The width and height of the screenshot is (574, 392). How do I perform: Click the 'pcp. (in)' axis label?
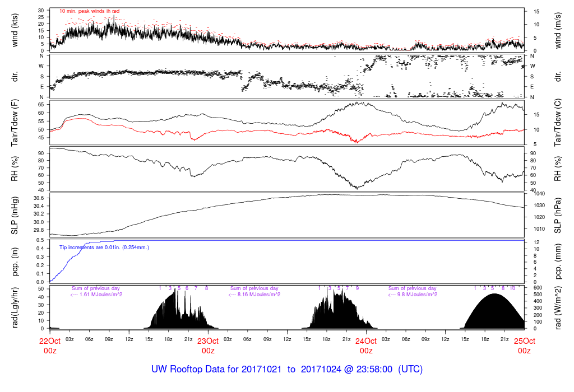coord(15,262)
